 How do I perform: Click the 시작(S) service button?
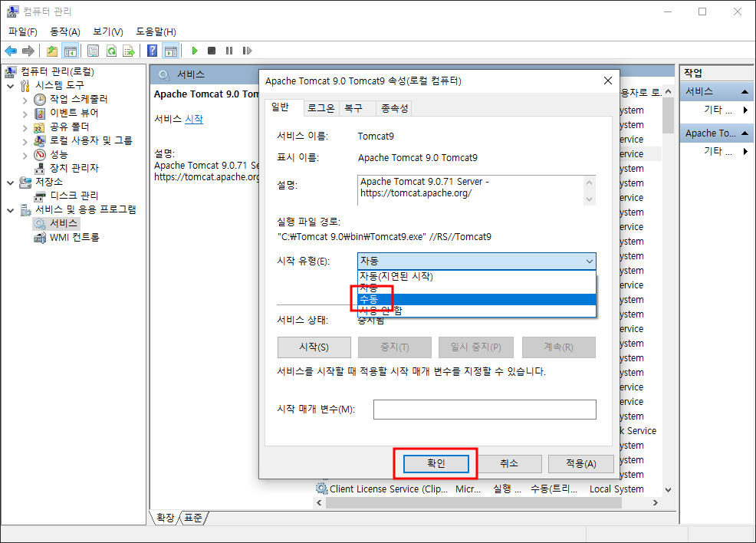point(314,347)
